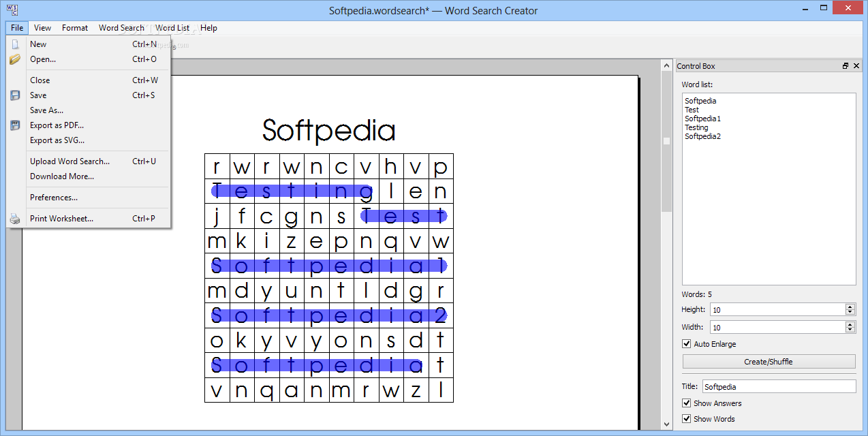This screenshot has height=436, width=868.
Task: Click the highlighted 'Softpedia2' answer row
Action: [329, 315]
